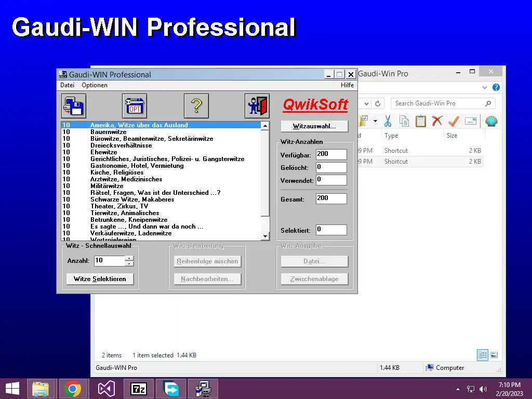Click the Anzahl input field
Screen dimensions: 532x399
pyautogui.click(x=110, y=261)
